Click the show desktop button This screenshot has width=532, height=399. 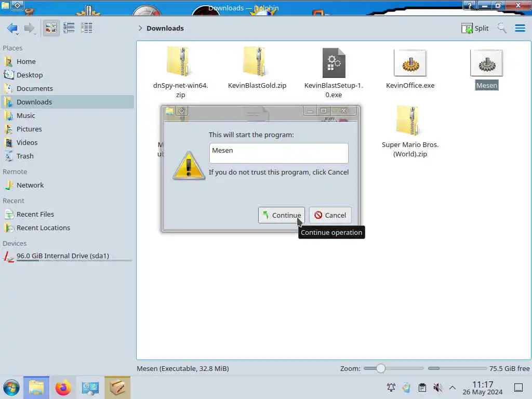[x=518, y=388]
